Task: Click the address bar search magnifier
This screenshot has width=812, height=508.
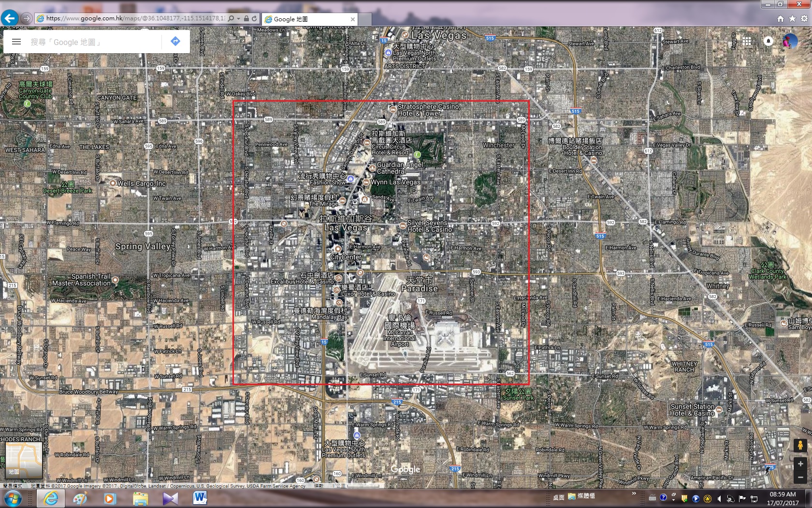Action: [231, 18]
